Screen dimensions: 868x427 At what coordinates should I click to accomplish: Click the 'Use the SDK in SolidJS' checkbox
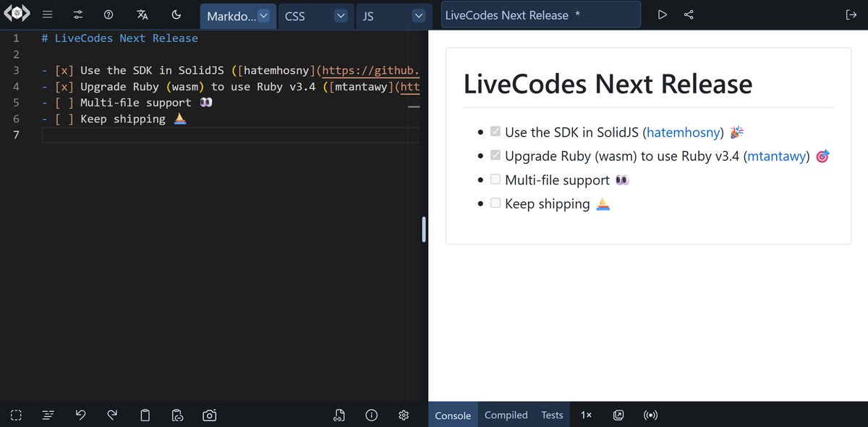495,132
